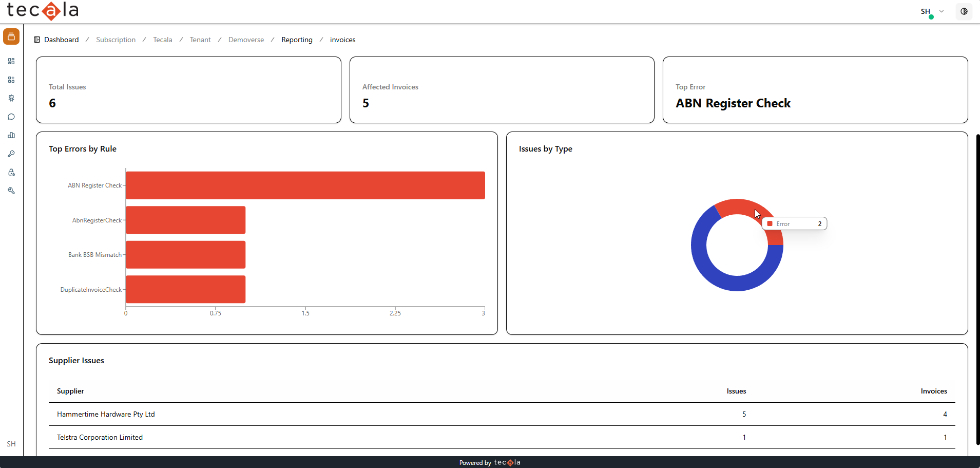Click the SH initials at sidebar bottom
Image resolution: width=980 pixels, height=468 pixels.
click(11, 444)
